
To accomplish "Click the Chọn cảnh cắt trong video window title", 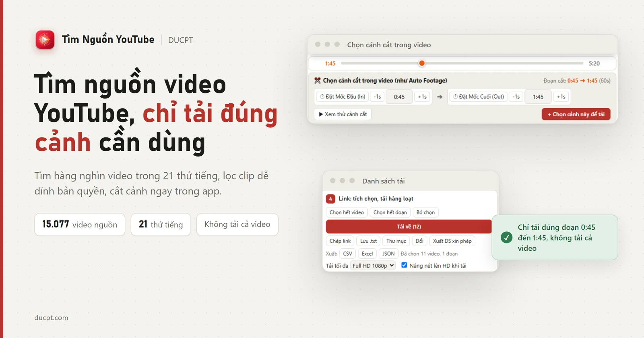I will (x=389, y=45).
